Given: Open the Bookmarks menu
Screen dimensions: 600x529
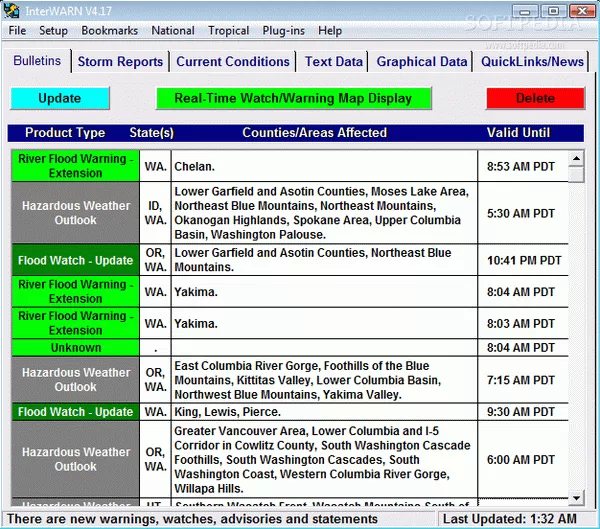Looking at the screenshot, I should tap(109, 31).
